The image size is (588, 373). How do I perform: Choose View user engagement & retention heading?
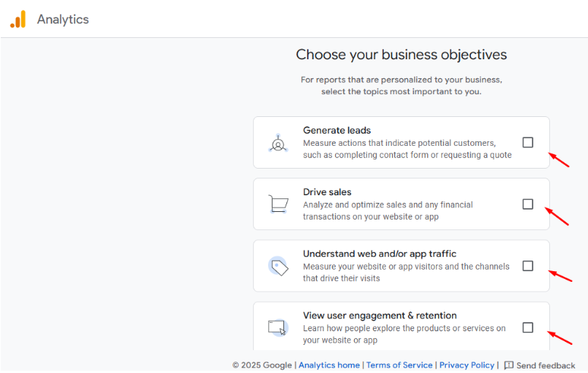pyautogui.click(x=380, y=315)
